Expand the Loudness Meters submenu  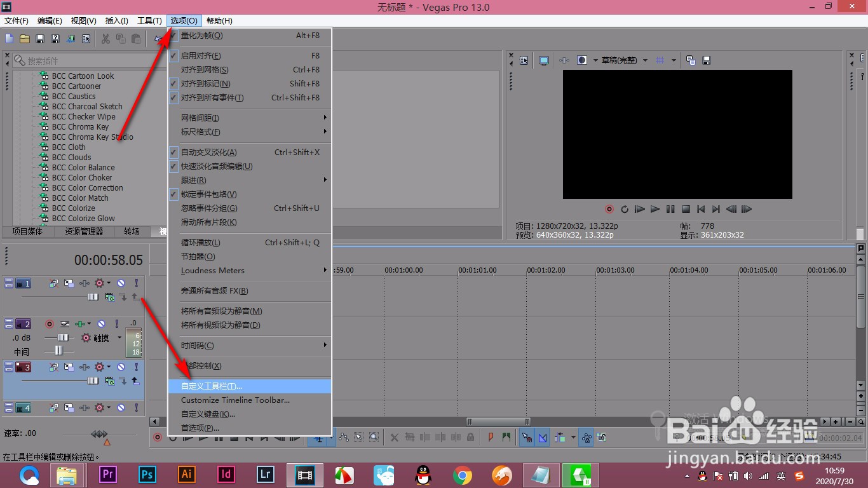pyautogui.click(x=250, y=271)
